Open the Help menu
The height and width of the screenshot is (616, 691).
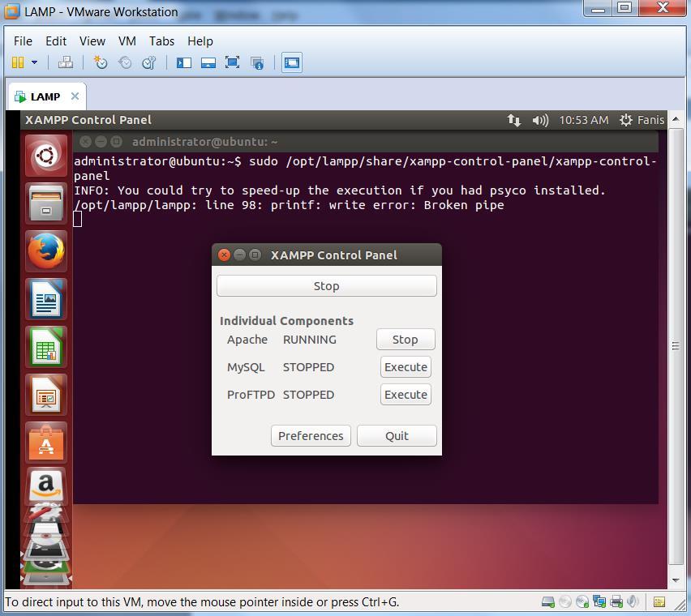coord(200,41)
